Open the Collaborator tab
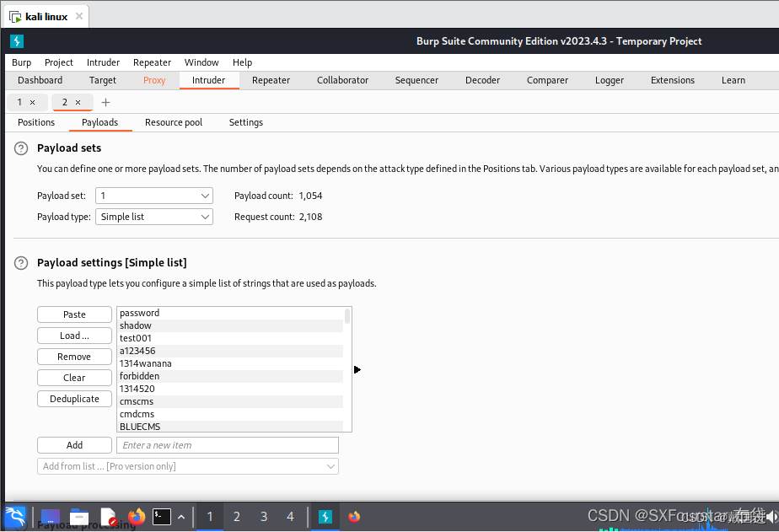 343,80
